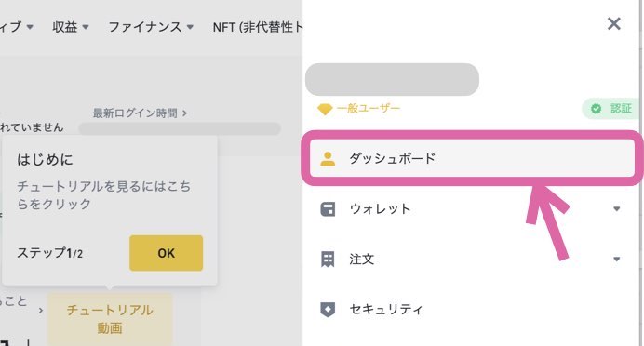Click 一般ユーザー level label
644x346 pixels.
(369, 109)
